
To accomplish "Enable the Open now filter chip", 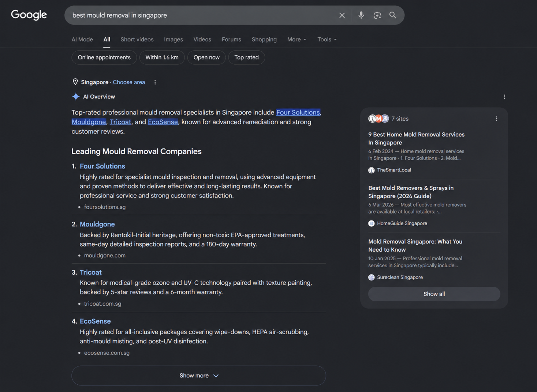I will pyautogui.click(x=206, y=57).
